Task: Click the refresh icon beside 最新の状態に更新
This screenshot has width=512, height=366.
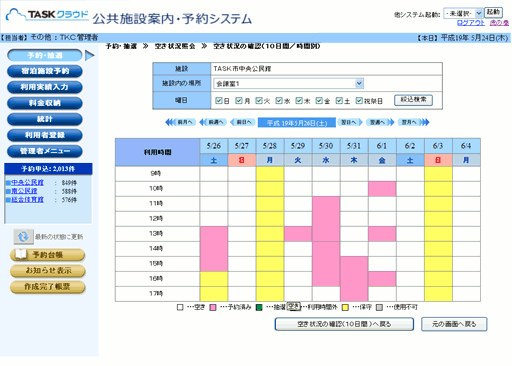Action: point(23,237)
